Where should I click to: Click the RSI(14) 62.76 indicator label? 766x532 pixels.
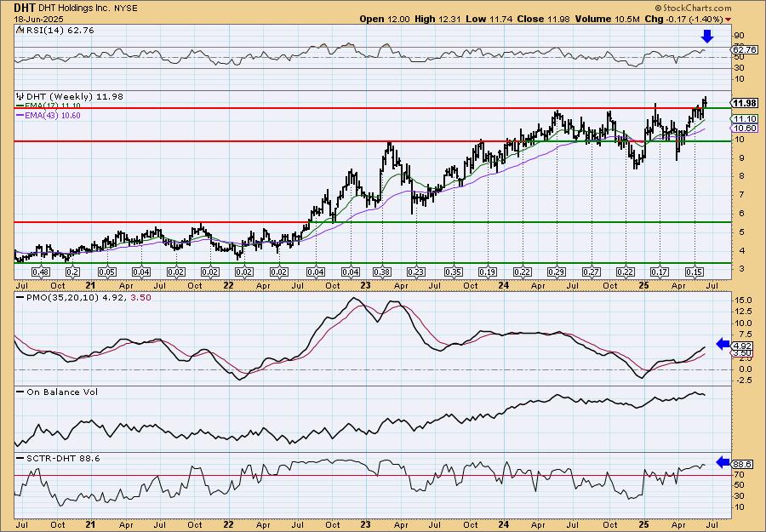pyautogui.click(x=60, y=31)
